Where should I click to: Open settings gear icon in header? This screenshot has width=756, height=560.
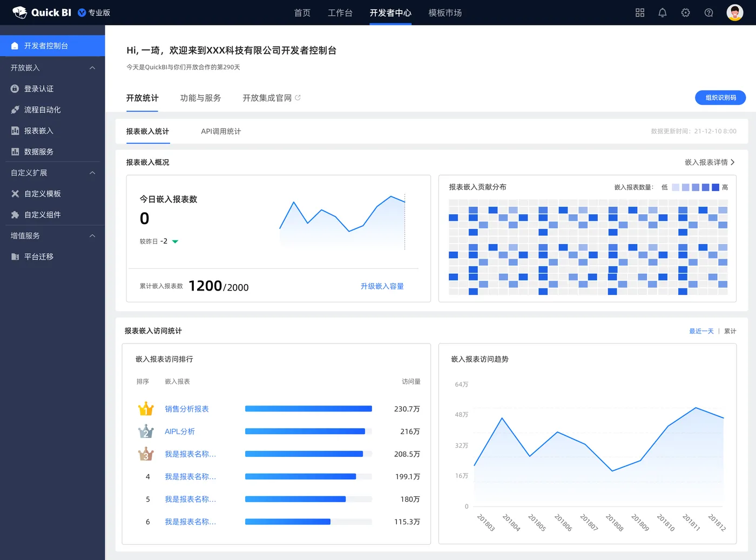[x=686, y=12]
